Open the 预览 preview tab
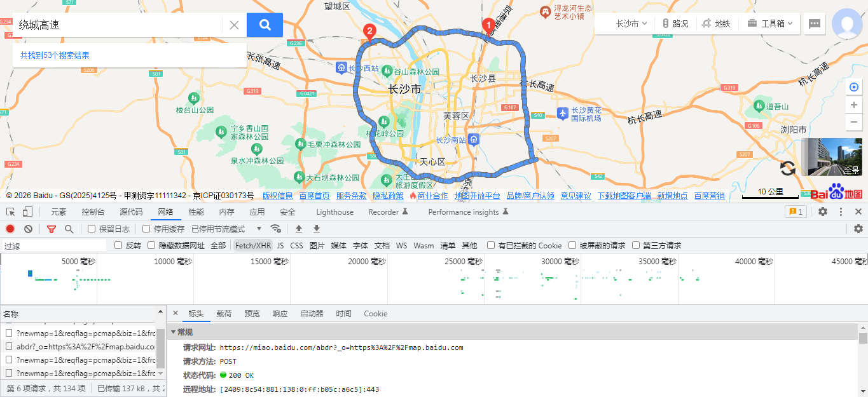Image resolution: width=868 pixels, height=397 pixels. pos(252,314)
